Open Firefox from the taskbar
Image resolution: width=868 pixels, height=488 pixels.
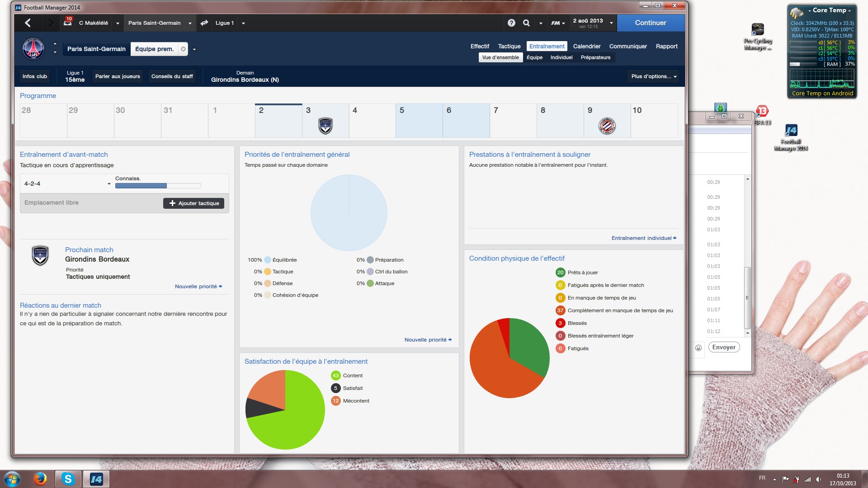pyautogui.click(x=40, y=479)
